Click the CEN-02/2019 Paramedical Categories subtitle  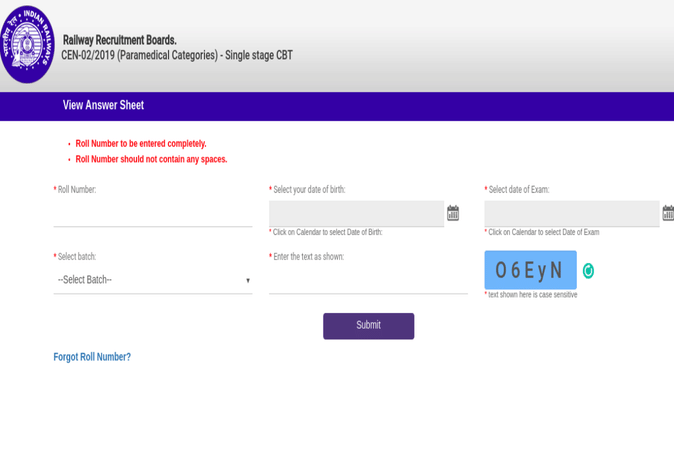(x=176, y=56)
